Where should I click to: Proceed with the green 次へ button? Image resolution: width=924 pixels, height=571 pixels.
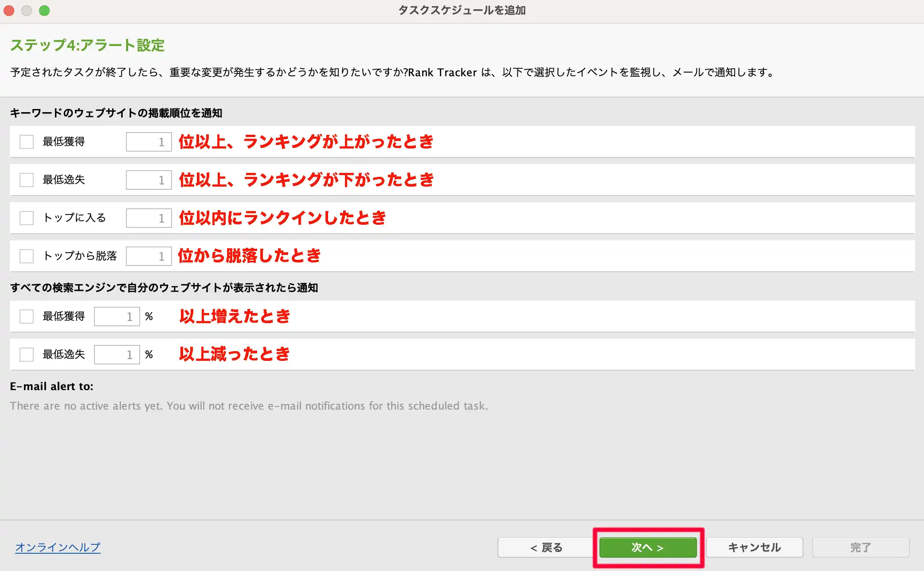(648, 548)
